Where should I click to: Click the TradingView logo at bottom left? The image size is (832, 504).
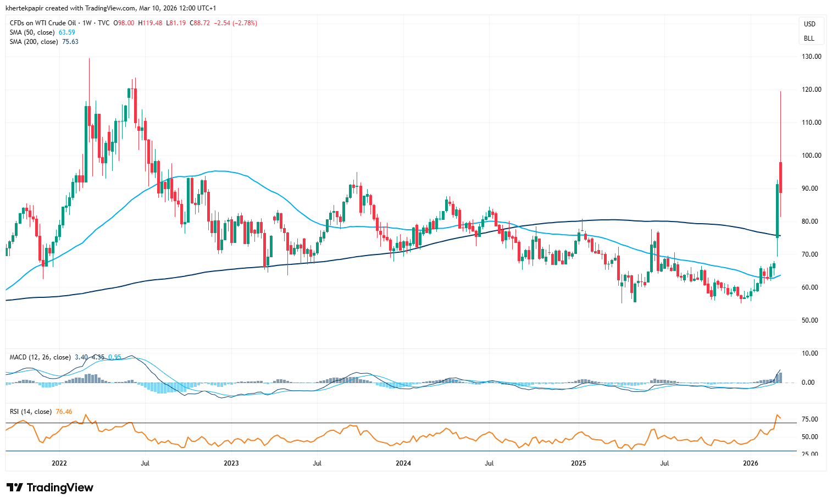point(50,488)
